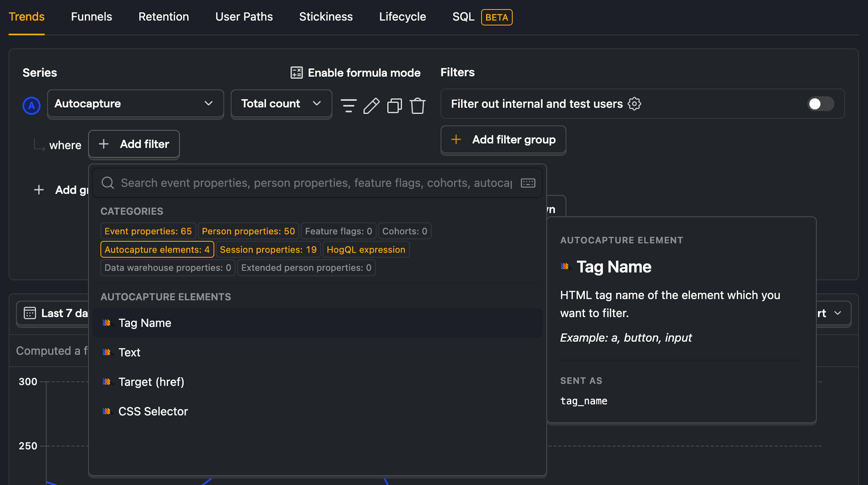Image resolution: width=868 pixels, height=485 pixels.
Task: Select Autocapture elements: 4 category
Action: tap(157, 250)
